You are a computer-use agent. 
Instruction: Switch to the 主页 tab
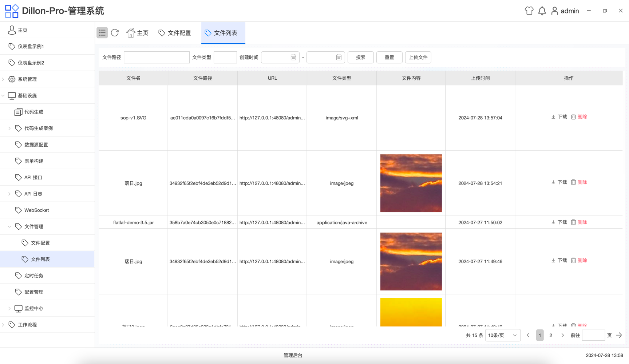pos(138,33)
